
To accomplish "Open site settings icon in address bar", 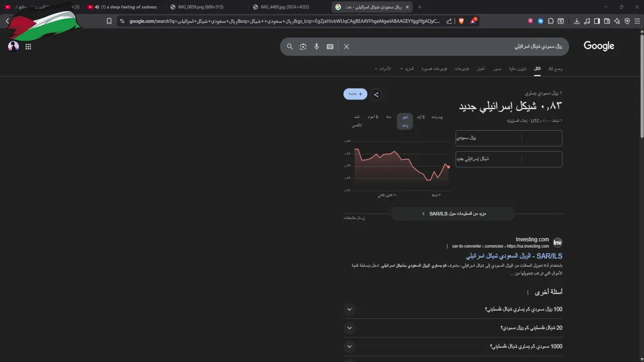I will click(x=122, y=21).
